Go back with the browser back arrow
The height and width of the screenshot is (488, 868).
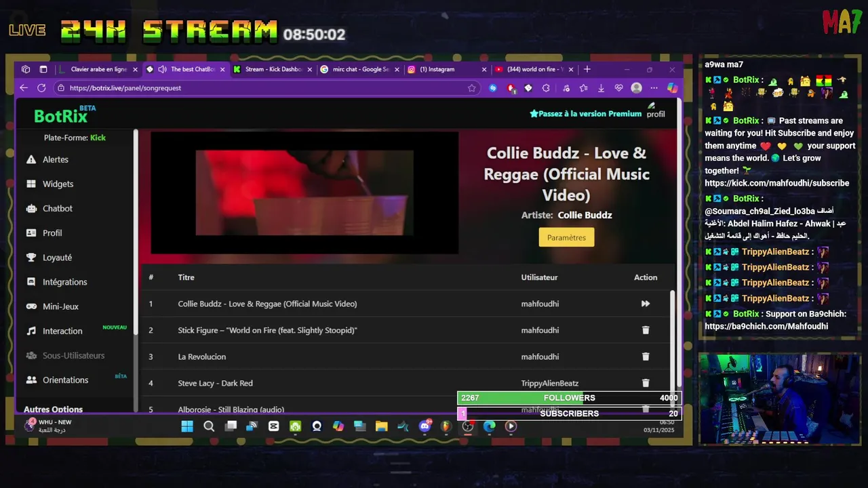coord(24,87)
